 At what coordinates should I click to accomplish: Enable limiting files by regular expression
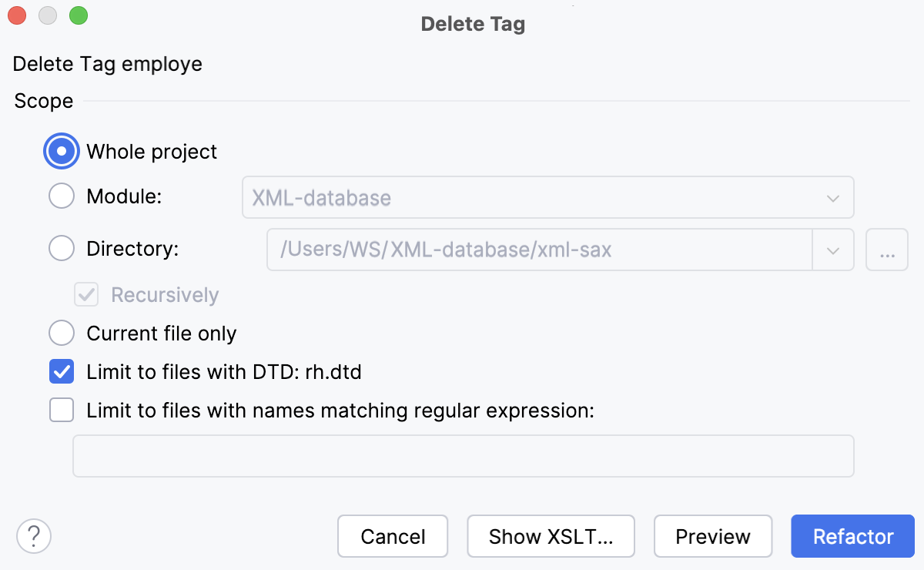coord(62,410)
